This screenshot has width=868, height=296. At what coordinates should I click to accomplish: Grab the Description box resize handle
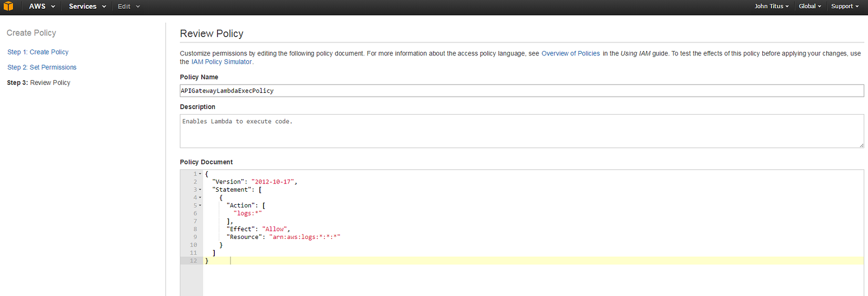861,145
